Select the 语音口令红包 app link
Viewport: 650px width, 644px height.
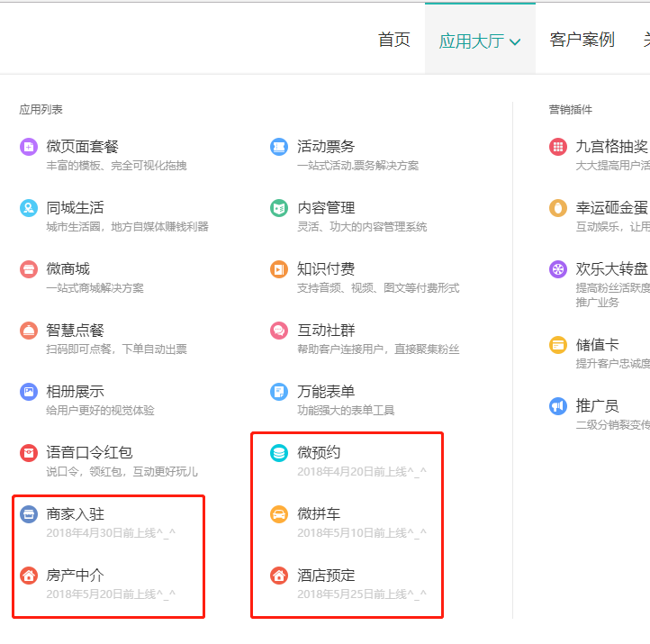(89, 452)
